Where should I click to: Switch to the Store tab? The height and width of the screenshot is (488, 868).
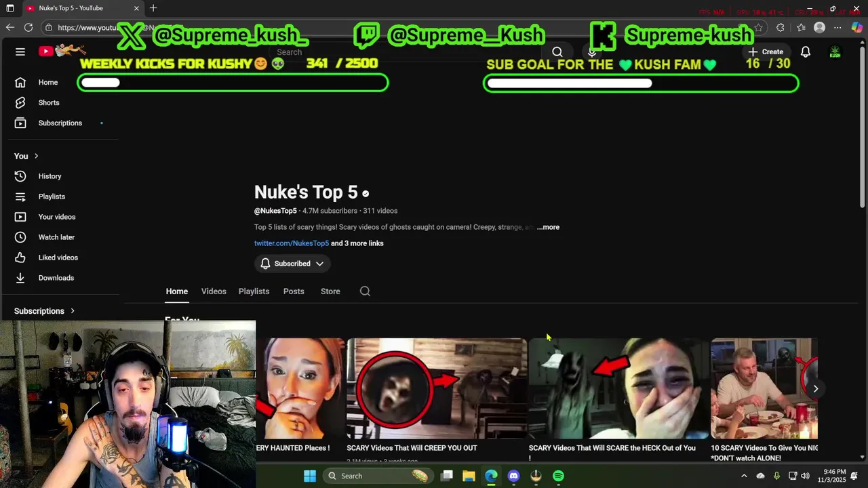click(x=330, y=291)
